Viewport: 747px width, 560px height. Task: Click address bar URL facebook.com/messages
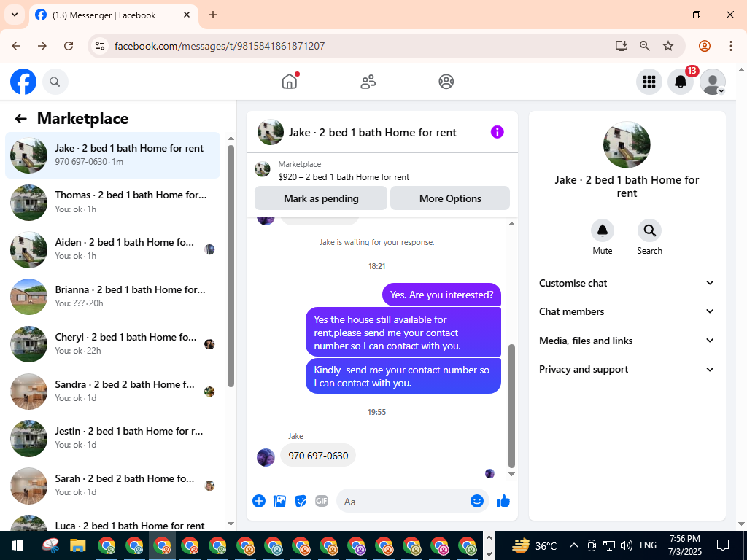[220, 46]
